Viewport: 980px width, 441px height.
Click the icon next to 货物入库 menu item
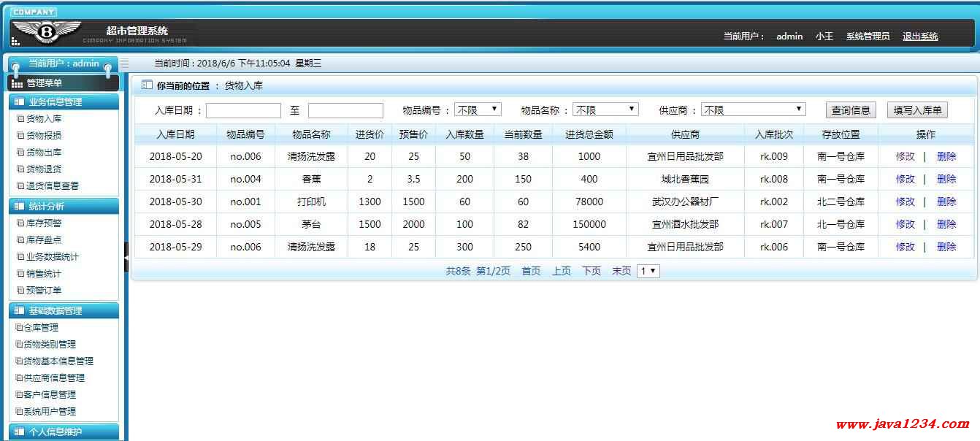(x=20, y=119)
